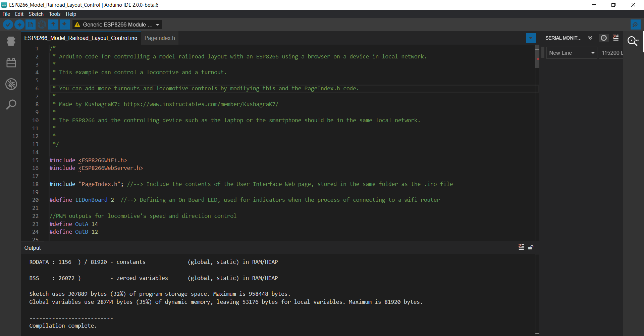Image resolution: width=644 pixels, height=336 pixels.
Task: Click the new sketch document icon in toolbar
Action: [x=30, y=24]
